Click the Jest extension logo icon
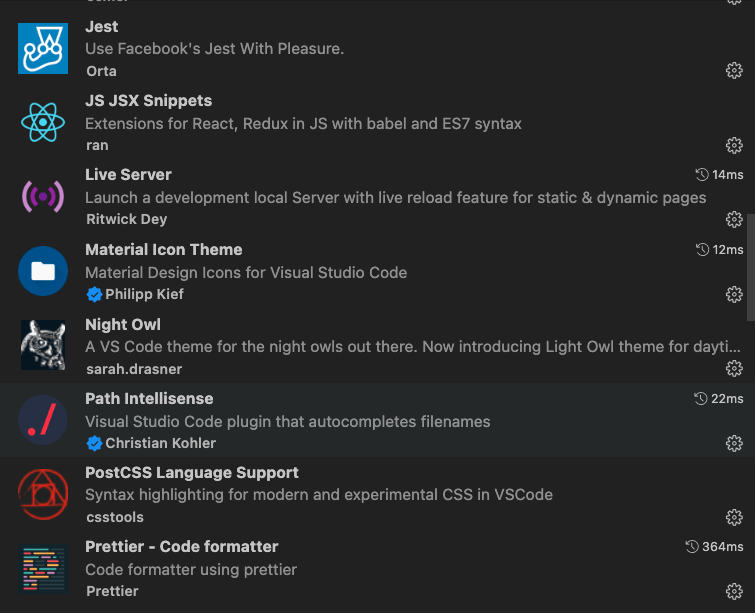 click(43, 48)
